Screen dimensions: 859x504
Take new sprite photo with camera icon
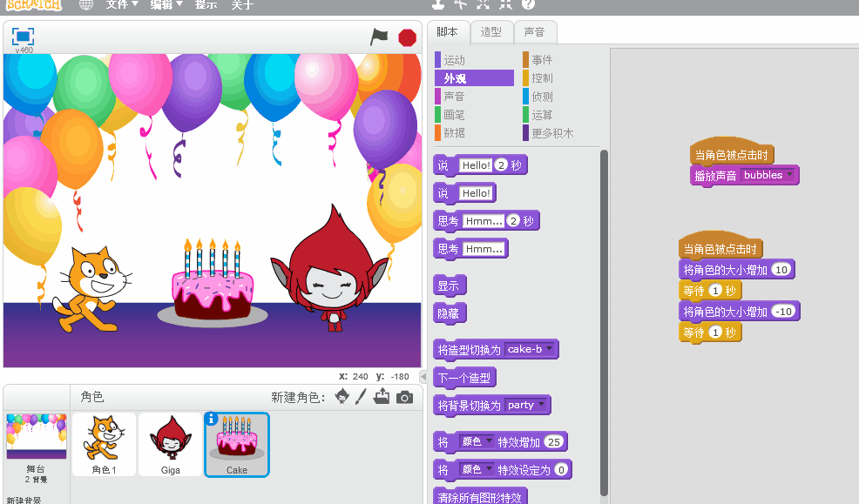[404, 397]
